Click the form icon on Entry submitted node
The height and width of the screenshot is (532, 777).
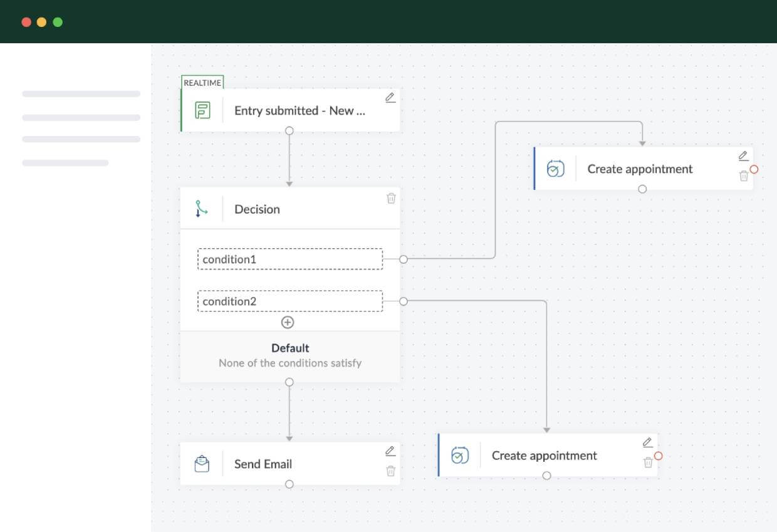tap(202, 111)
